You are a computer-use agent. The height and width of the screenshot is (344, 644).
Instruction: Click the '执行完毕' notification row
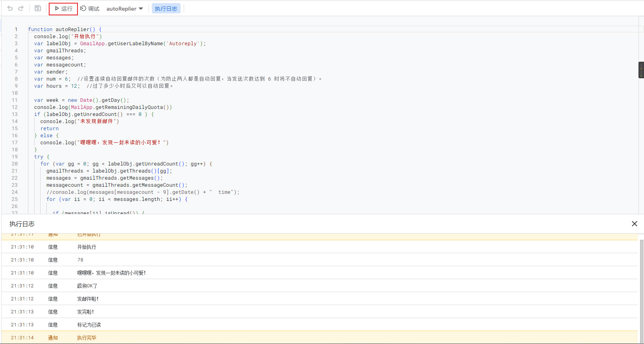319,338
